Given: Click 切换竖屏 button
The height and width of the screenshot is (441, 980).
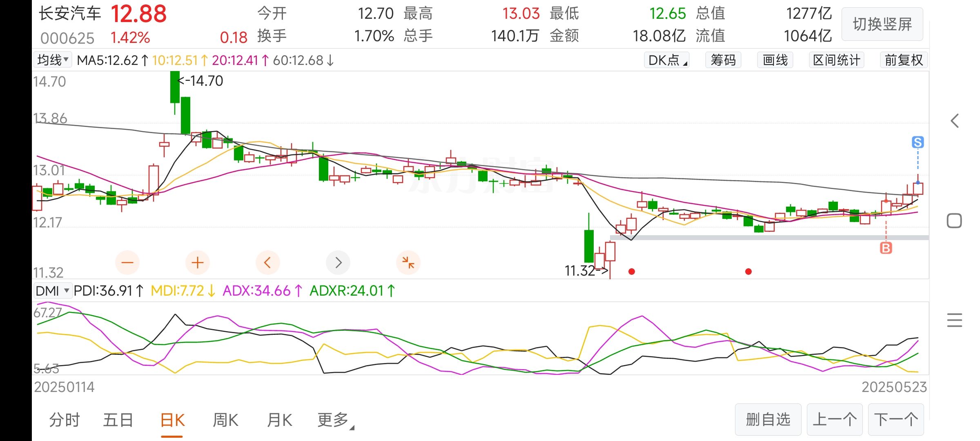Looking at the screenshot, I should coord(882,24).
